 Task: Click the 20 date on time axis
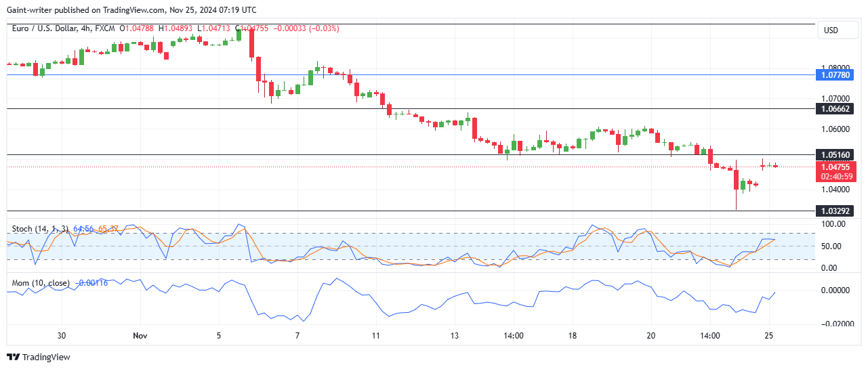click(650, 335)
